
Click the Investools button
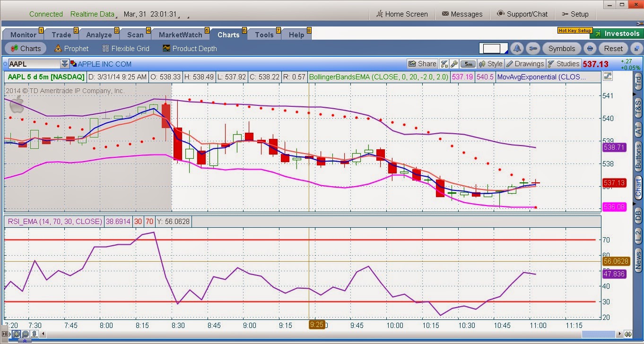617,34
